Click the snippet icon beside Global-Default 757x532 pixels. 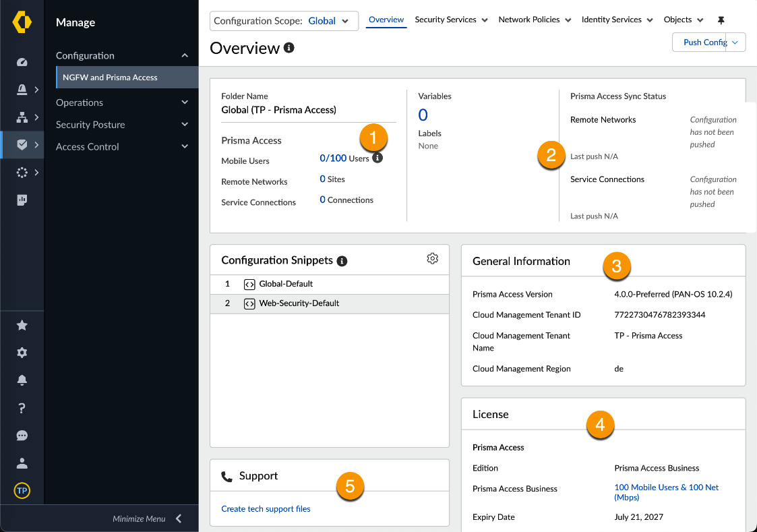(249, 285)
